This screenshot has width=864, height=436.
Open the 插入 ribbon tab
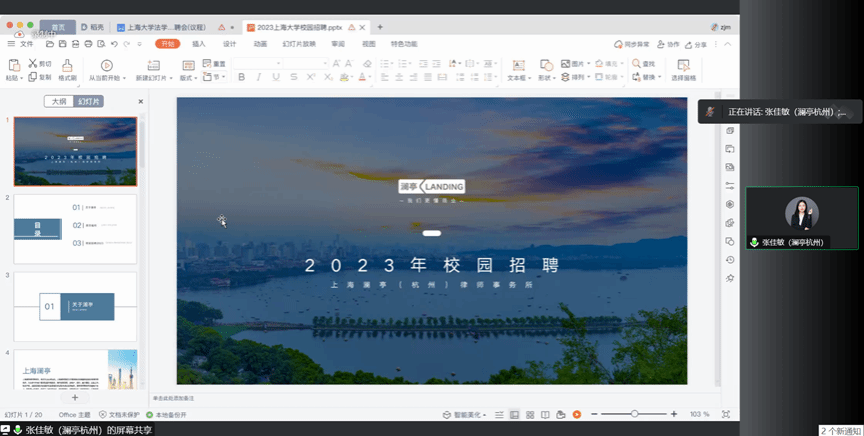point(199,44)
